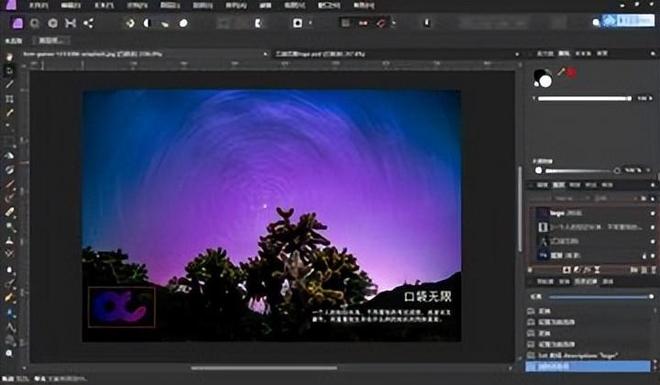Open the 文件 (File) menu
Viewport: 660px width, 385px height.
[38, 5]
